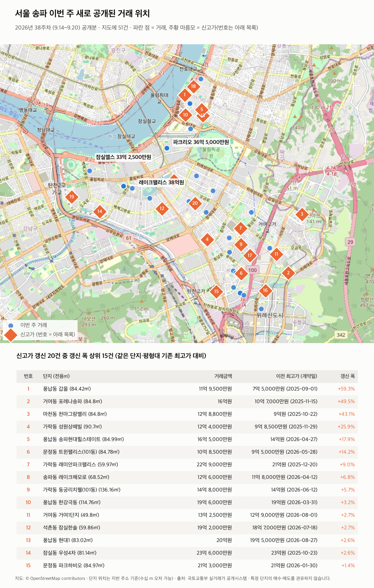Select the map label 잠실엘스 33억 2,500만원

(x=123, y=157)
